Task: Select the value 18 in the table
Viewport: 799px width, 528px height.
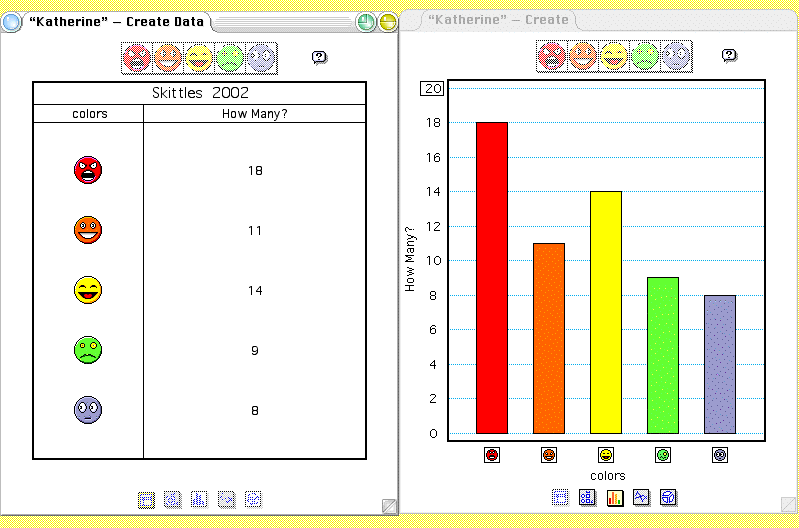Action: [255, 171]
